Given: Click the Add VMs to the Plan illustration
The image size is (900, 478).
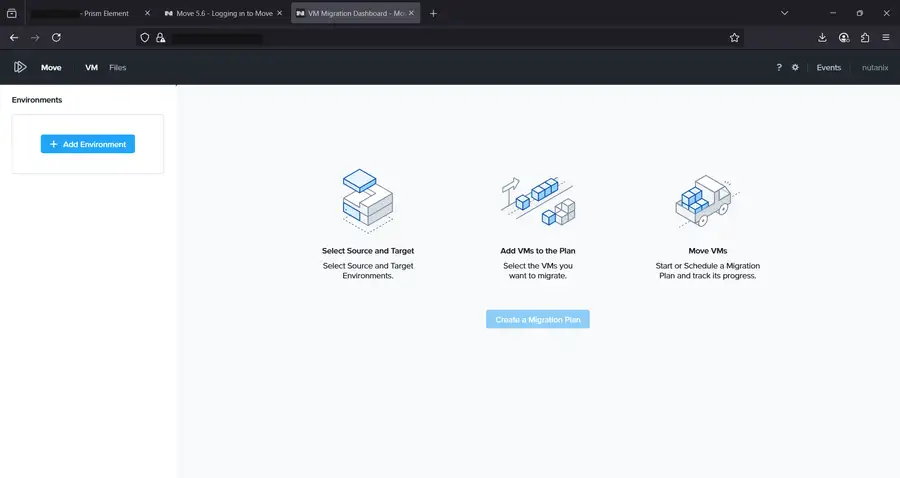Looking at the screenshot, I should [538, 201].
